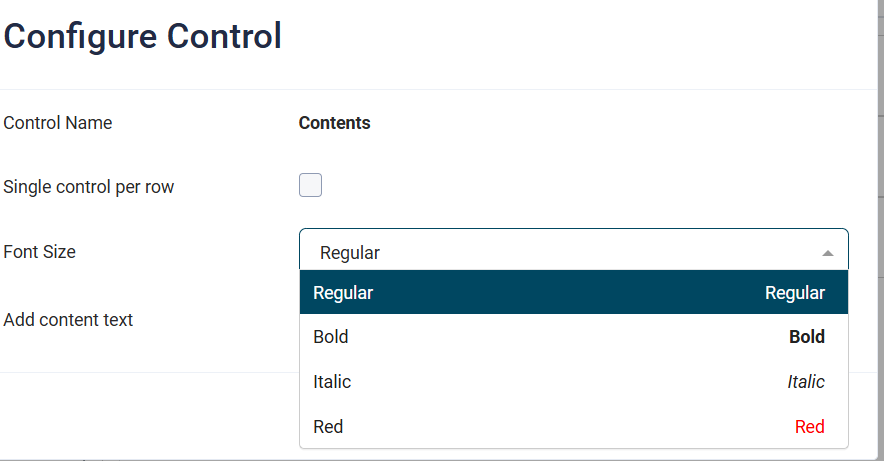
Task: Click the Configure Control heading
Action: tap(143, 37)
